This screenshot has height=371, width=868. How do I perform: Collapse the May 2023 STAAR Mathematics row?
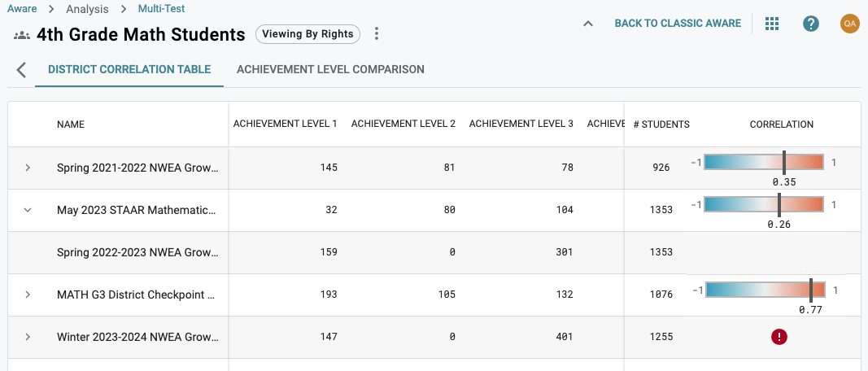click(x=28, y=210)
